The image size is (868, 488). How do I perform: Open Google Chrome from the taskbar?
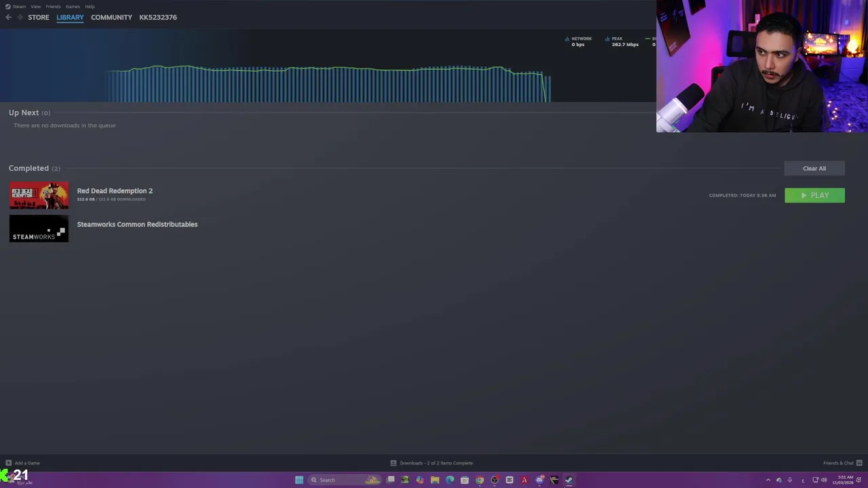(x=479, y=480)
